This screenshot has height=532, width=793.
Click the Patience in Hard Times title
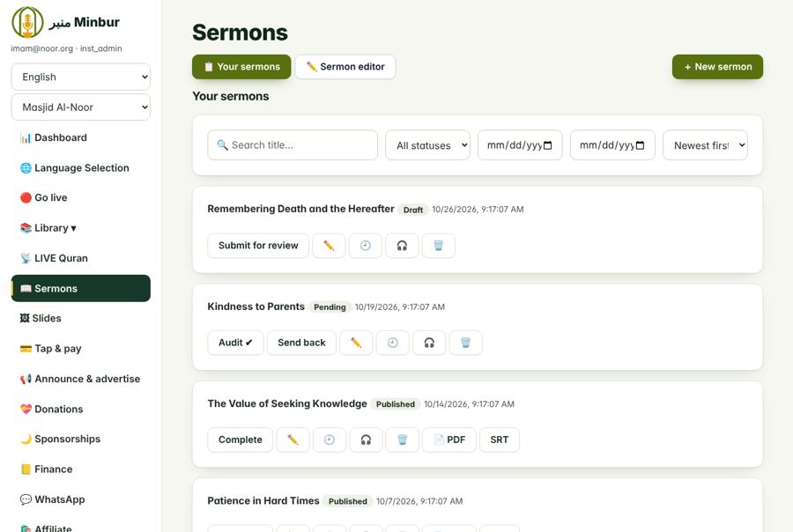pyautogui.click(x=263, y=500)
